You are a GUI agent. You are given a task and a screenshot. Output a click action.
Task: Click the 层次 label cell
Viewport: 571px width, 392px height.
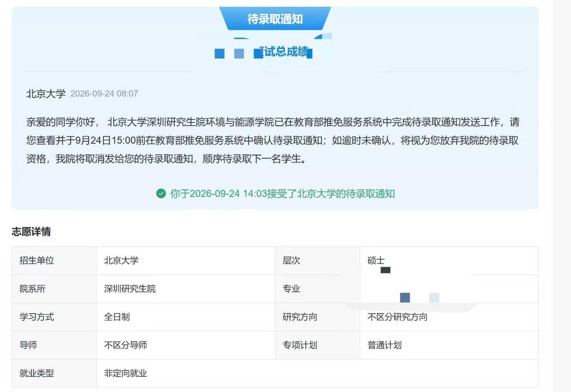click(318, 261)
